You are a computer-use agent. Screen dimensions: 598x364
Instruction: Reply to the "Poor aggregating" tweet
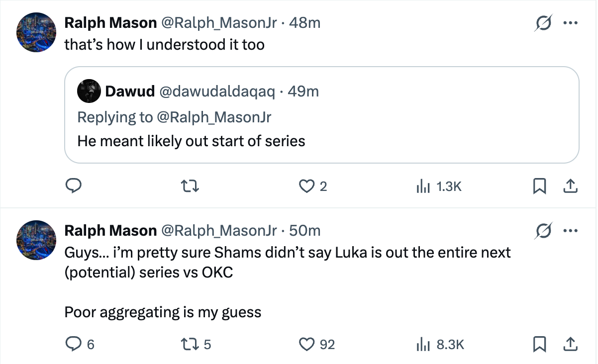74,344
